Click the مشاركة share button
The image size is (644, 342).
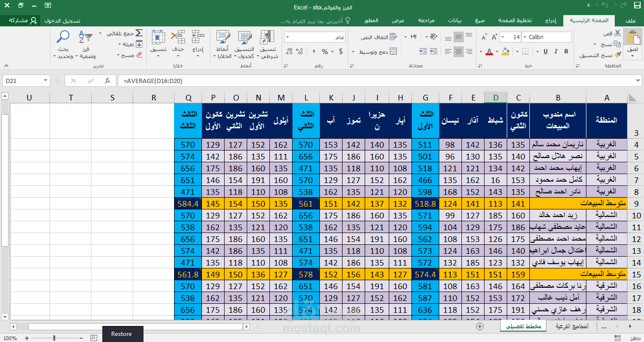pyautogui.click(x=23, y=20)
